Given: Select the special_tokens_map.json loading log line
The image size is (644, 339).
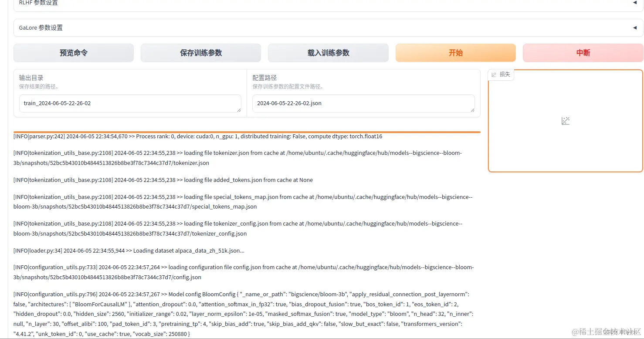Looking at the screenshot, I should coord(243,202).
